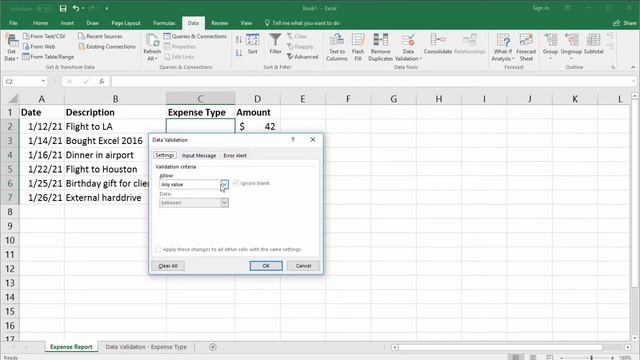Open Recent Sources
Viewport: 640px width, 360px height.
coord(100,36)
